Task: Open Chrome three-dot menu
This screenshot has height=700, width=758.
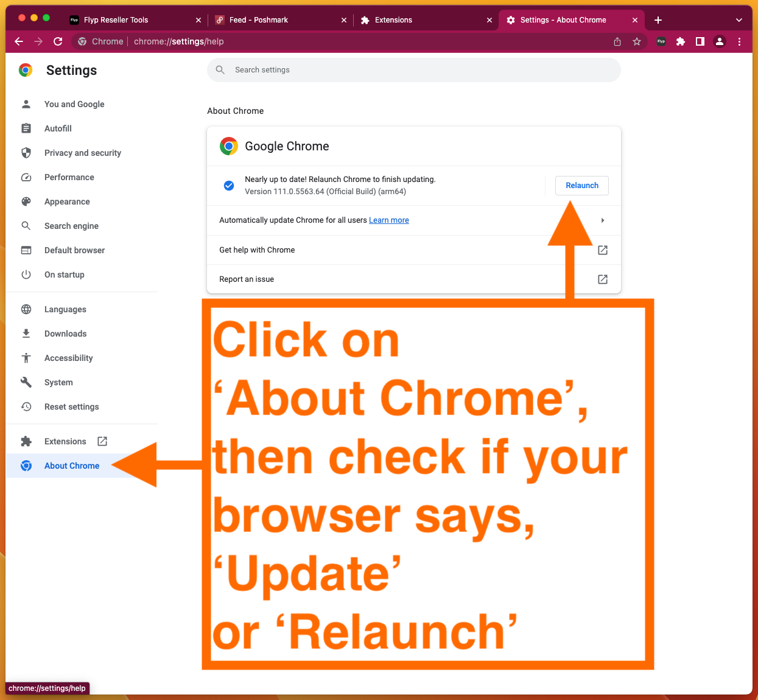Action: tap(739, 41)
